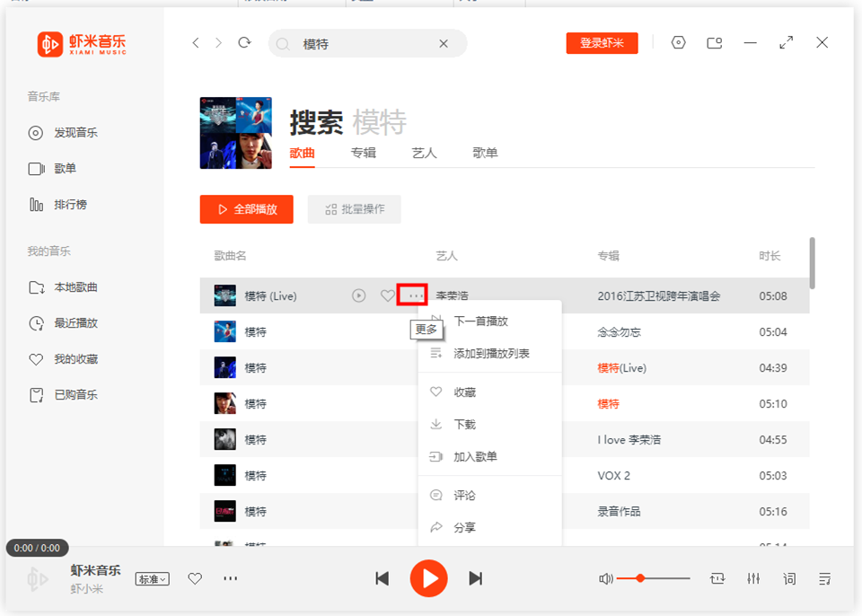Toggle the play mode loop button
Image resolution: width=862 pixels, height=616 pixels.
tap(717, 579)
